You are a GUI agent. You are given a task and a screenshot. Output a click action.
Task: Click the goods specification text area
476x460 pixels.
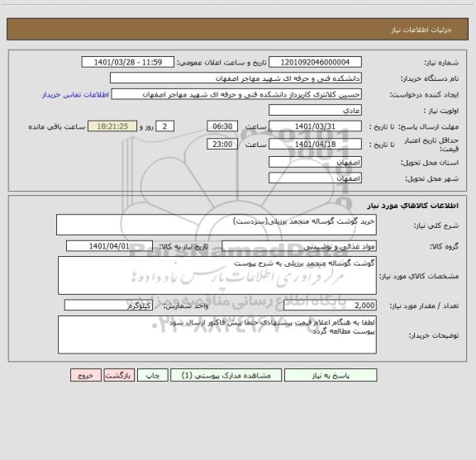coord(217,275)
